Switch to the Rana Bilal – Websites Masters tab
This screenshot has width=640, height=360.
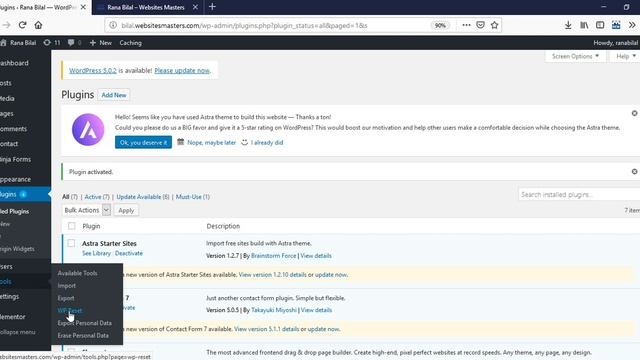(x=146, y=7)
